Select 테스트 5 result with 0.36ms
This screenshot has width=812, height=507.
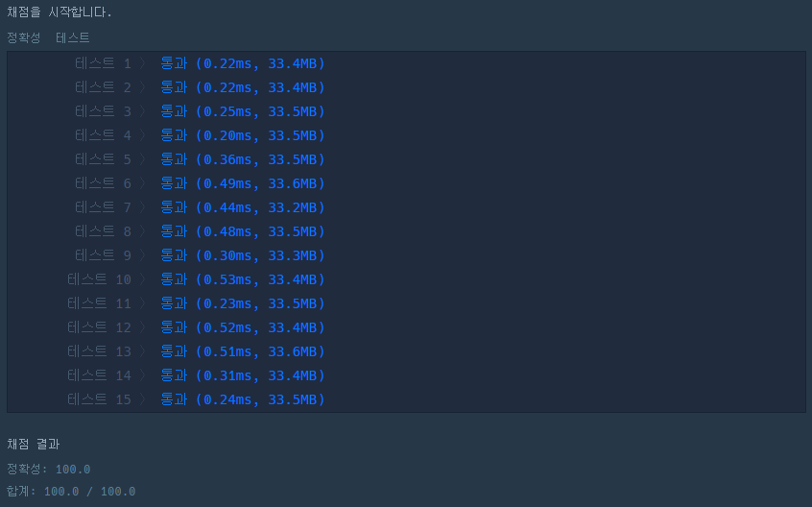(x=243, y=159)
